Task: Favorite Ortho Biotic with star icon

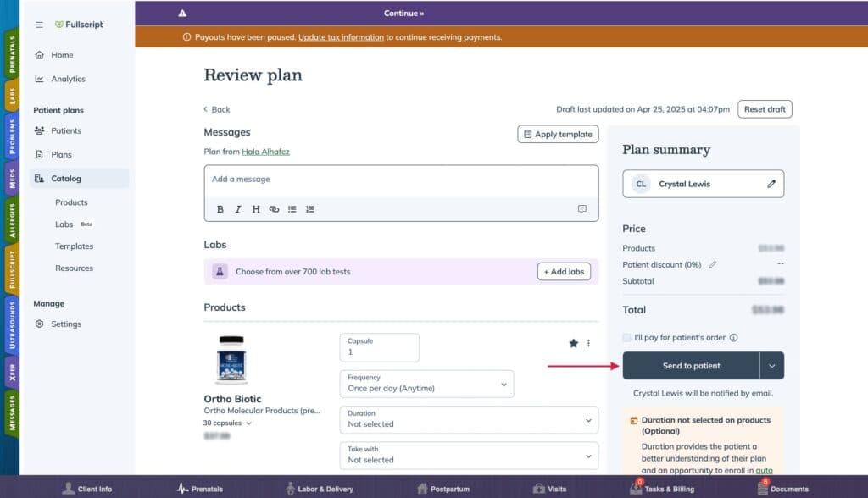Action: (574, 343)
